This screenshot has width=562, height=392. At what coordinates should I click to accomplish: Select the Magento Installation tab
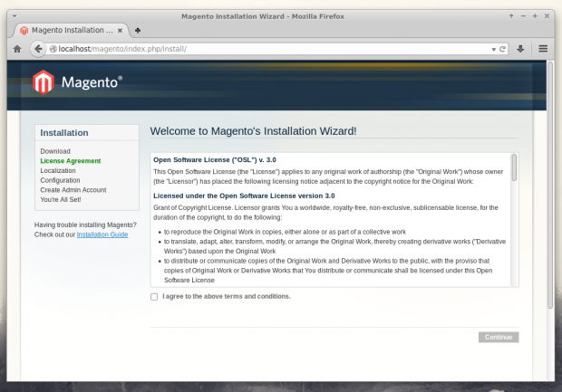click(x=71, y=31)
